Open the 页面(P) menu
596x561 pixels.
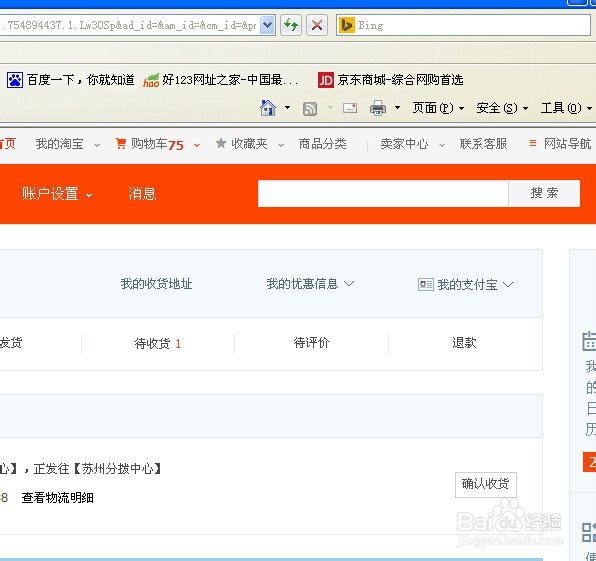pyautogui.click(x=438, y=108)
